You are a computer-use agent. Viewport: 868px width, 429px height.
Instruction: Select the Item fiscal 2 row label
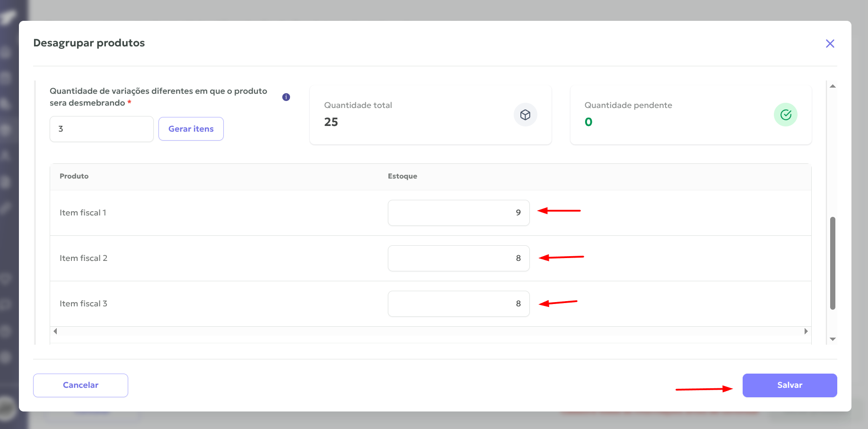pyautogui.click(x=83, y=258)
